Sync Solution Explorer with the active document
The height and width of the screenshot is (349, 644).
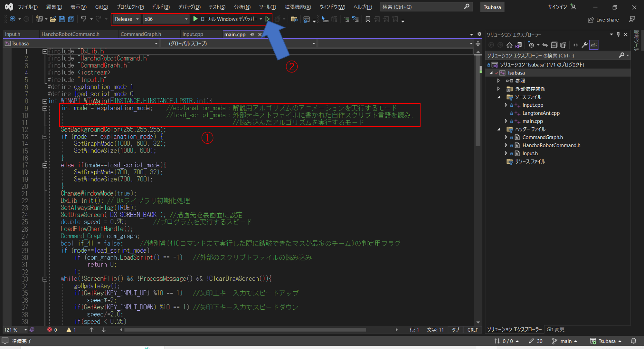[x=545, y=45]
